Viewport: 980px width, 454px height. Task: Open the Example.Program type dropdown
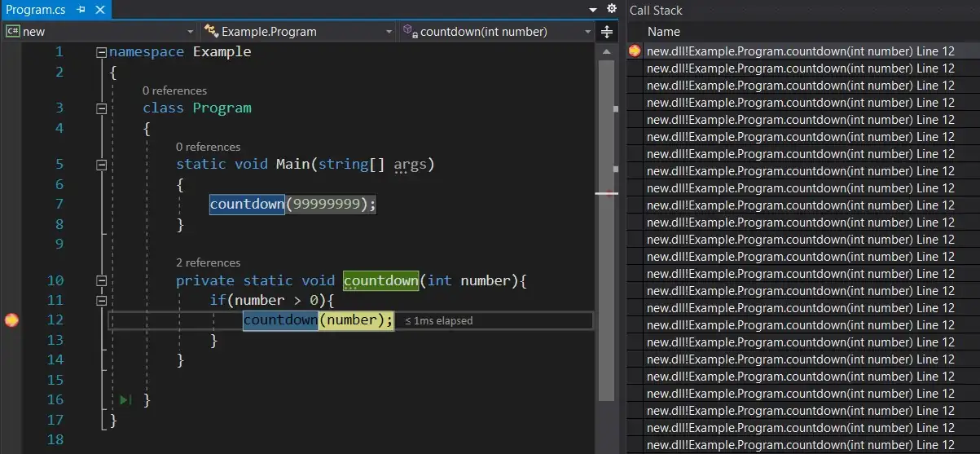click(298, 32)
